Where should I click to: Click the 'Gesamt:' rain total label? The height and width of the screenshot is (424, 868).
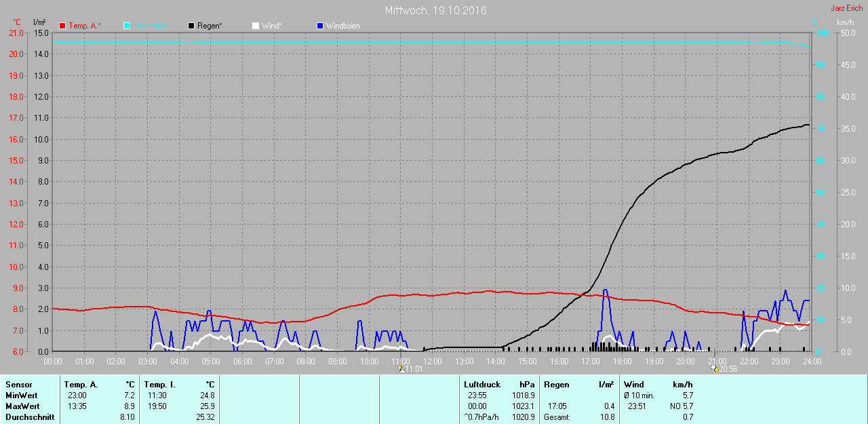click(557, 417)
